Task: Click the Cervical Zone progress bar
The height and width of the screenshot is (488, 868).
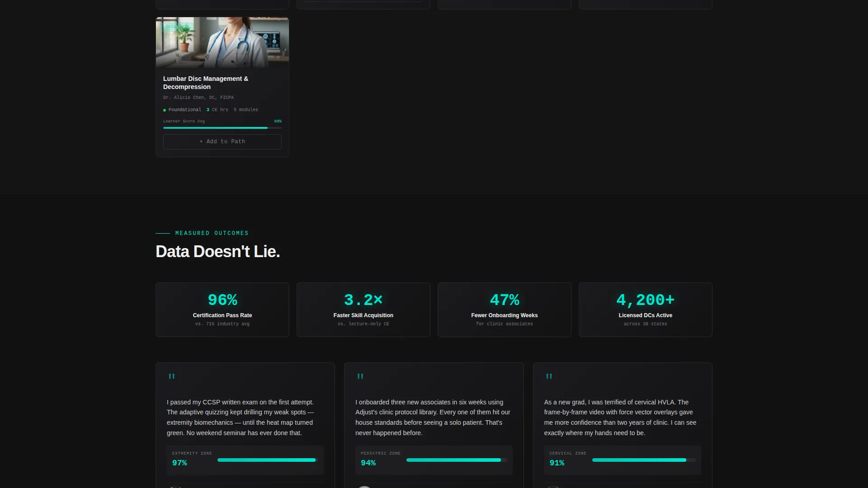Action: pos(644,460)
